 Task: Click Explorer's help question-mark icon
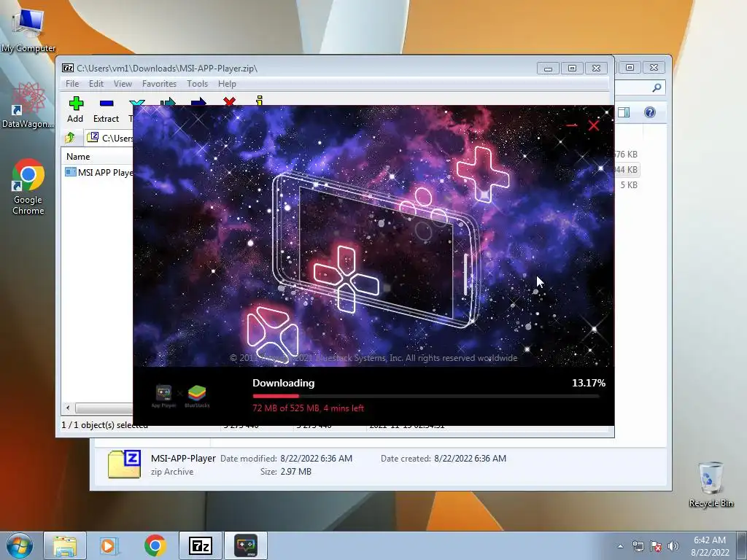tap(650, 112)
